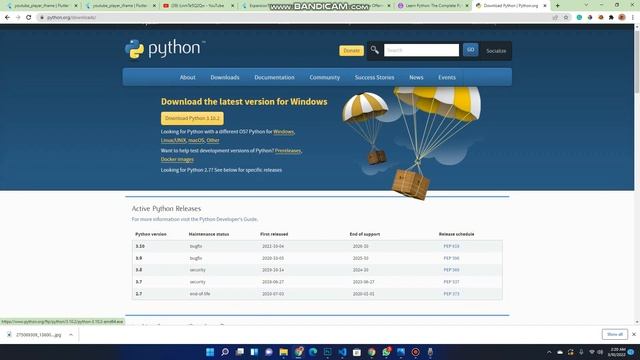The image size is (640, 360).
Task: Follow the Other platforms link
Action: point(213,140)
